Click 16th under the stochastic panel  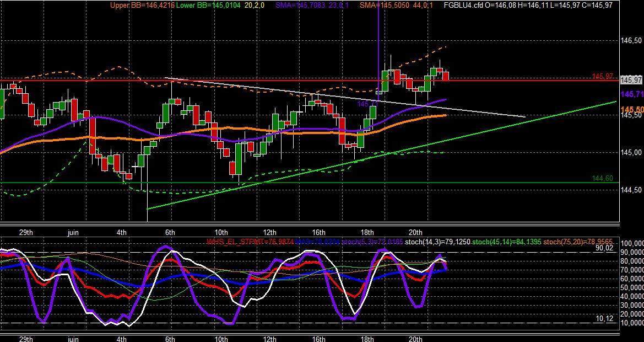coord(318,339)
